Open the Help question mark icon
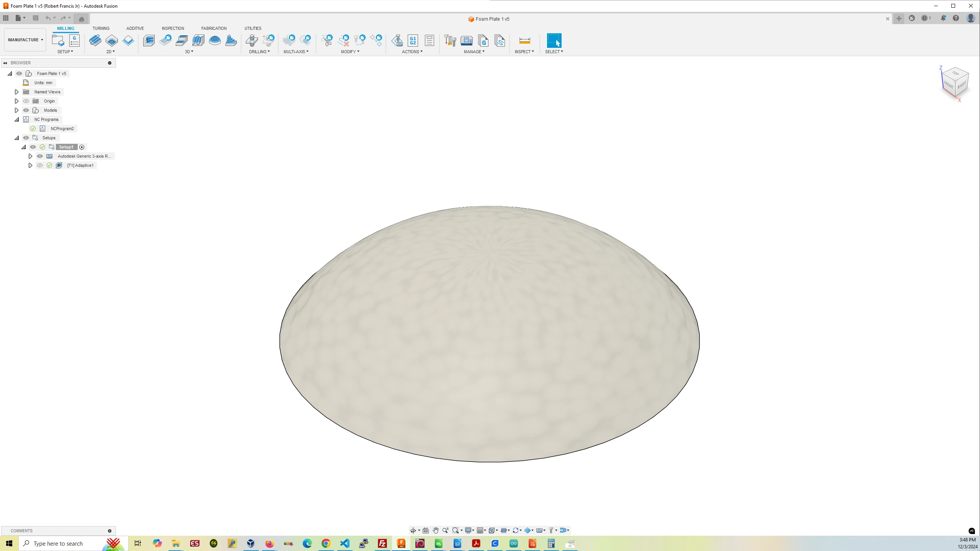 click(x=956, y=18)
